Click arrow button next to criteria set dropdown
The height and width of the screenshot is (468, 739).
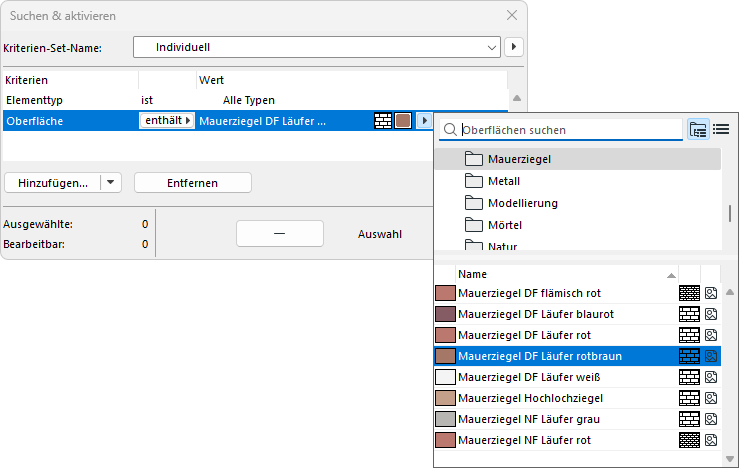pos(514,47)
